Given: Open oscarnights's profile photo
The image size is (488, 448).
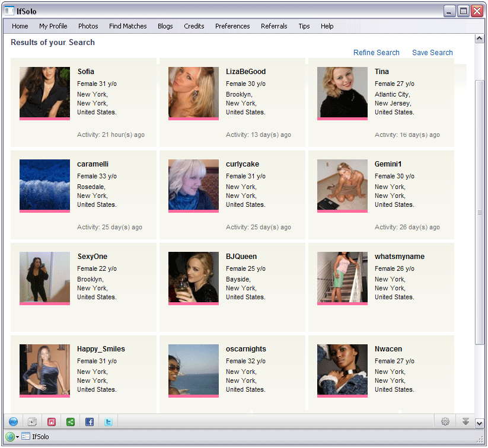Looking at the screenshot, I should (x=193, y=370).
